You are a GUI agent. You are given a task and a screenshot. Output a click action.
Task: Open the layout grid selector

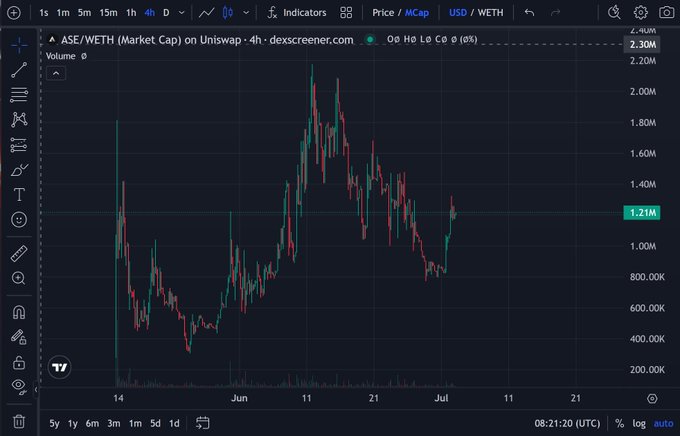(346, 13)
